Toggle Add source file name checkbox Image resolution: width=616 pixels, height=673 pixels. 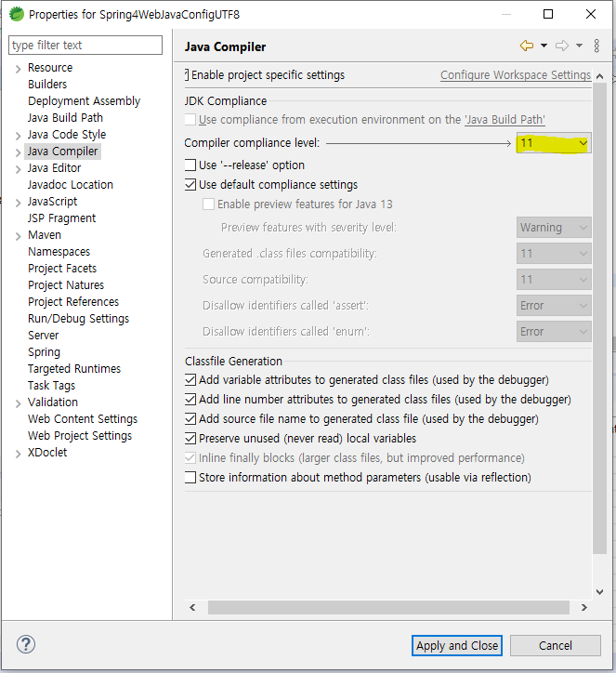point(190,418)
